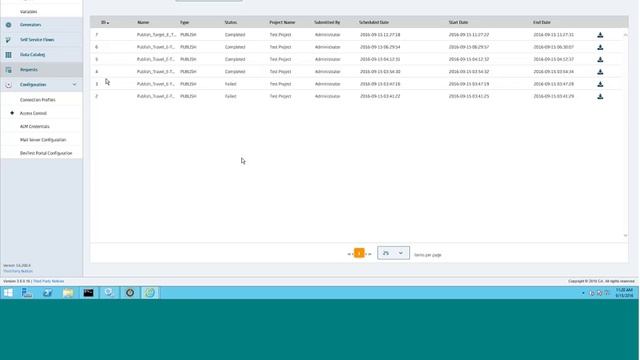Open File Explorer from the taskbar
Screen dimensions: 640x360
(68, 293)
